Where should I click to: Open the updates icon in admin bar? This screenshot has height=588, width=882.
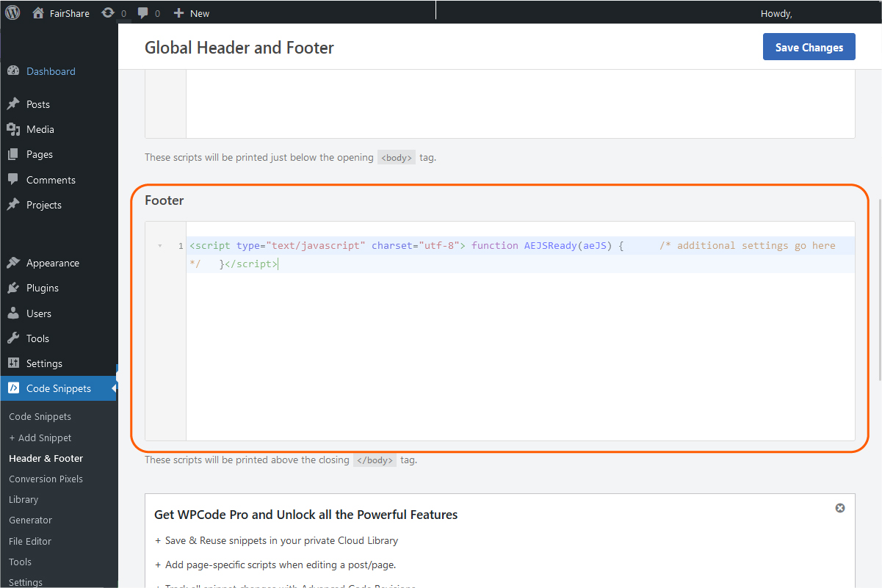click(108, 12)
